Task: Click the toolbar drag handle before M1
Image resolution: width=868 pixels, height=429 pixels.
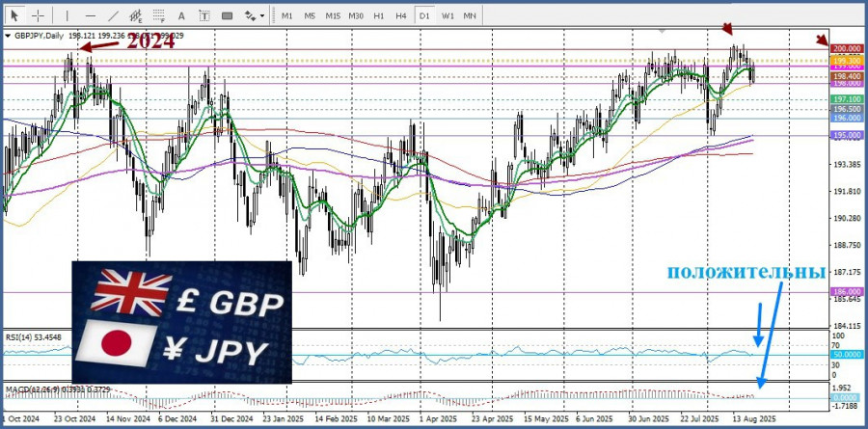Action: click(x=273, y=15)
